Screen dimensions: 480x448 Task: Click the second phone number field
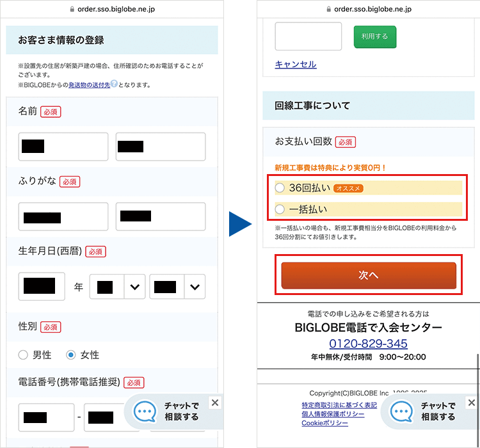106,417
